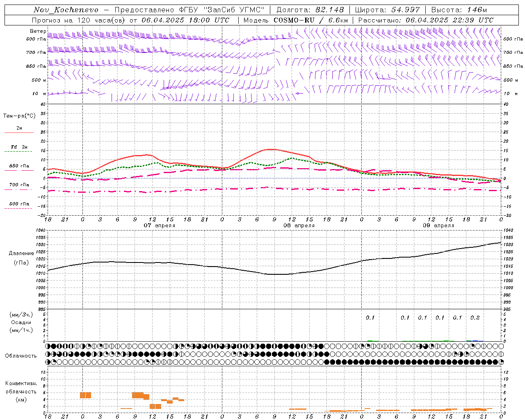Click the forecast start "06.04.2025 18:00 UTC"

(x=185, y=20)
